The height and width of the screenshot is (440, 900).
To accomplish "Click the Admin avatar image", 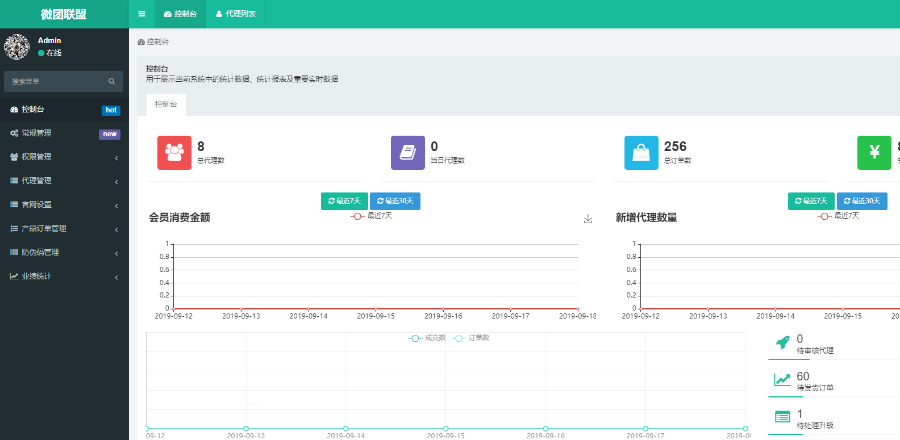I will (x=18, y=46).
